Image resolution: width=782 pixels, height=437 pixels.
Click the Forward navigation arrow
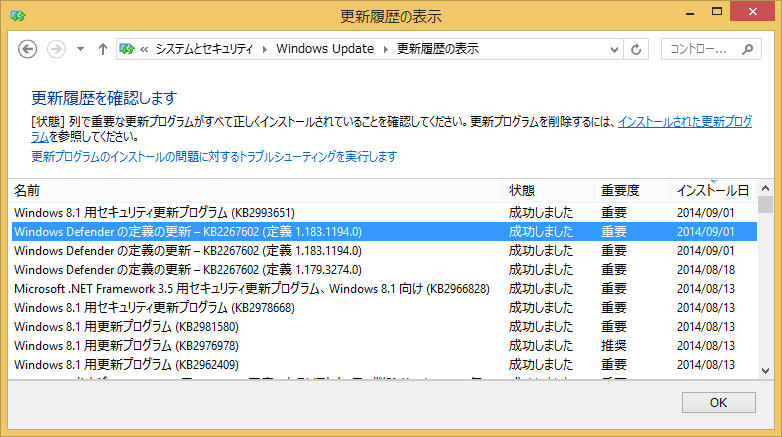click(x=56, y=49)
